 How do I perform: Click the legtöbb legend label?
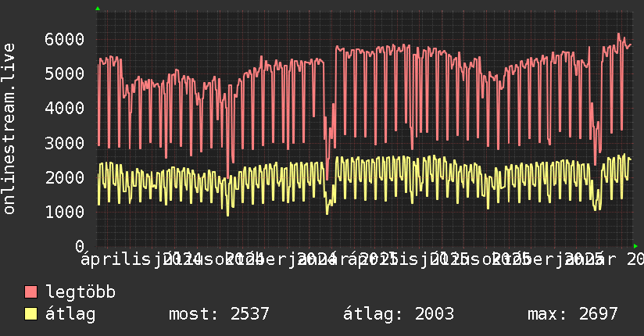pos(80,291)
